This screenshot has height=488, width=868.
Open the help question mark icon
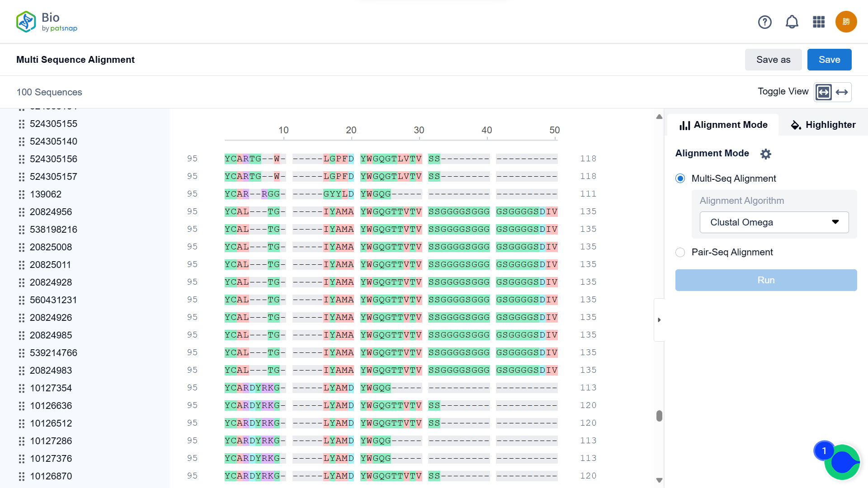click(x=764, y=22)
